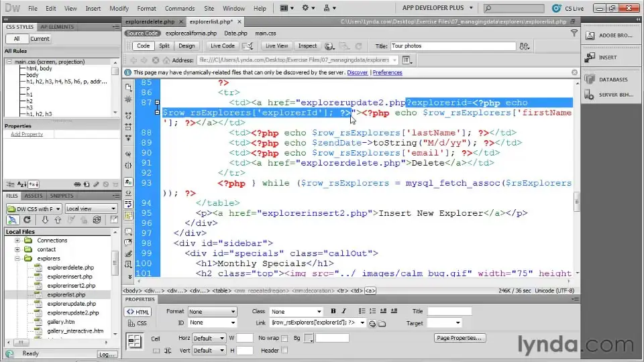Click the Edit Rule pencil icon

pyautogui.click(x=96, y=184)
